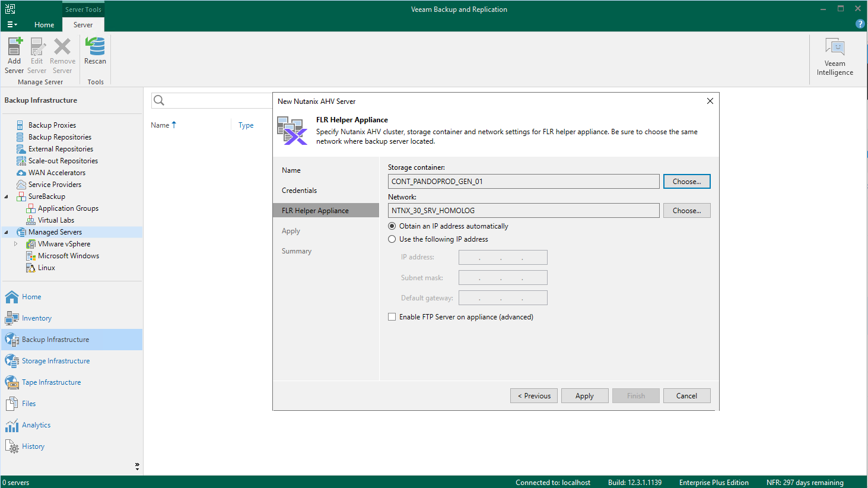This screenshot has width=868, height=488.
Task: Click 'NFR: 297 days remaining' status text
Action: (805, 483)
